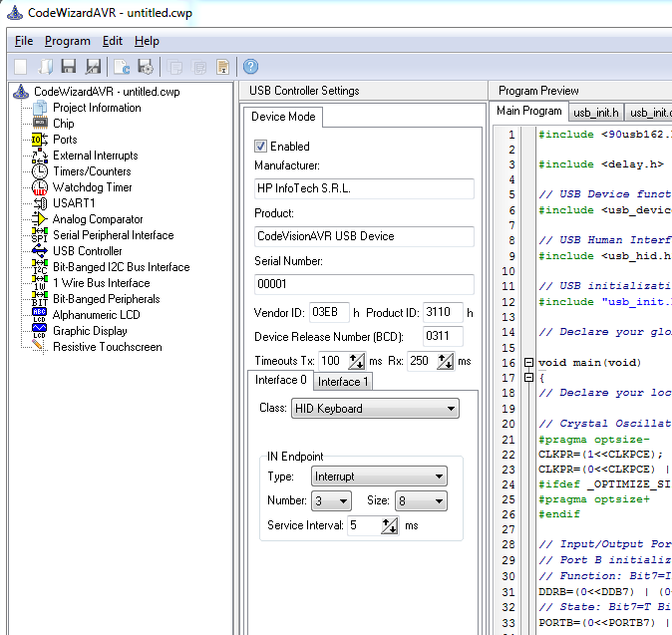Select the Chip node icon
This screenshot has height=635, width=672.
40,124
